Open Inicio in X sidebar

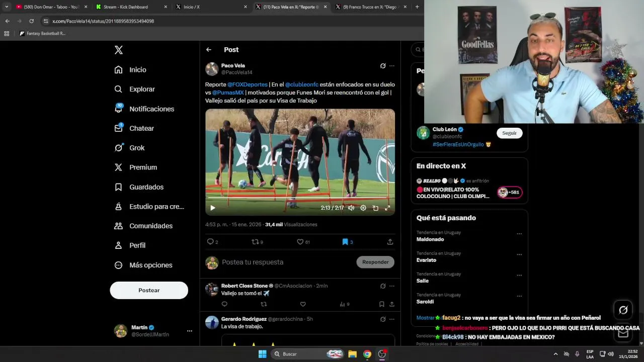pos(130,69)
